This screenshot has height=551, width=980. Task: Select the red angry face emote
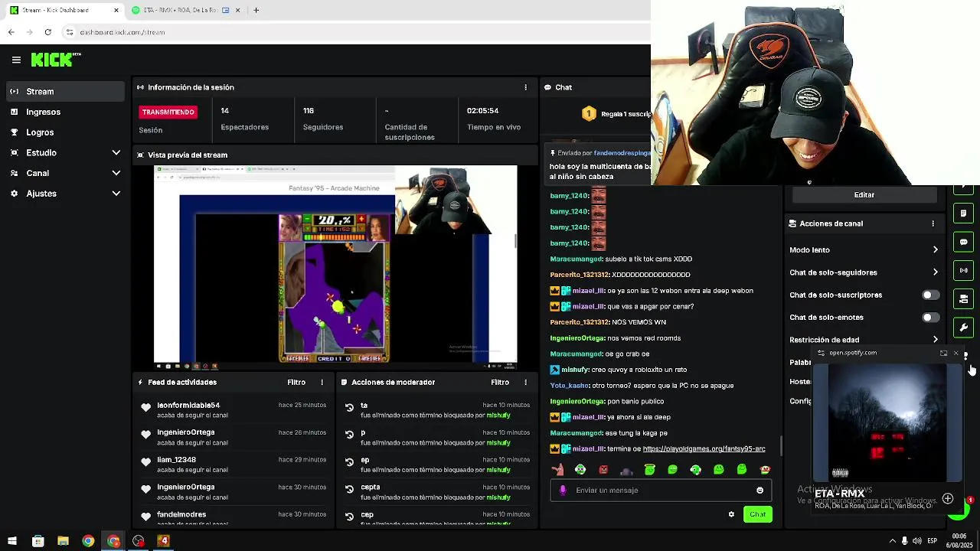click(603, 469)
